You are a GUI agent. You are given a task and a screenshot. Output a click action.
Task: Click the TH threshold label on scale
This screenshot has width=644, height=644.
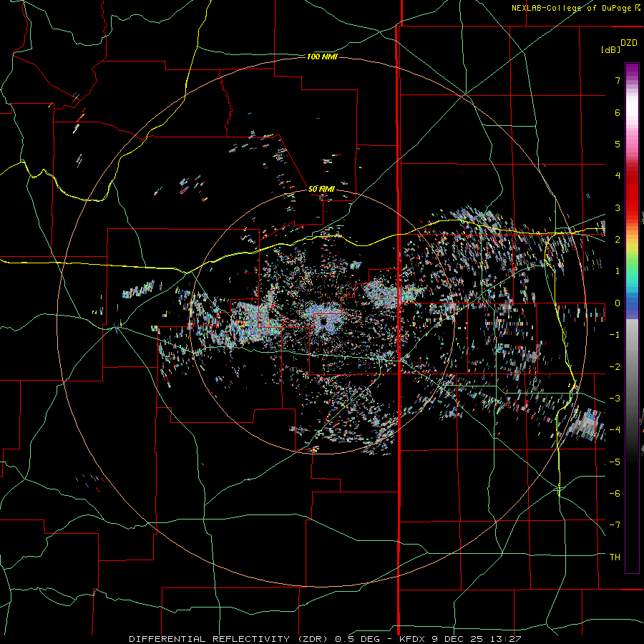click(x=615, y=557)
